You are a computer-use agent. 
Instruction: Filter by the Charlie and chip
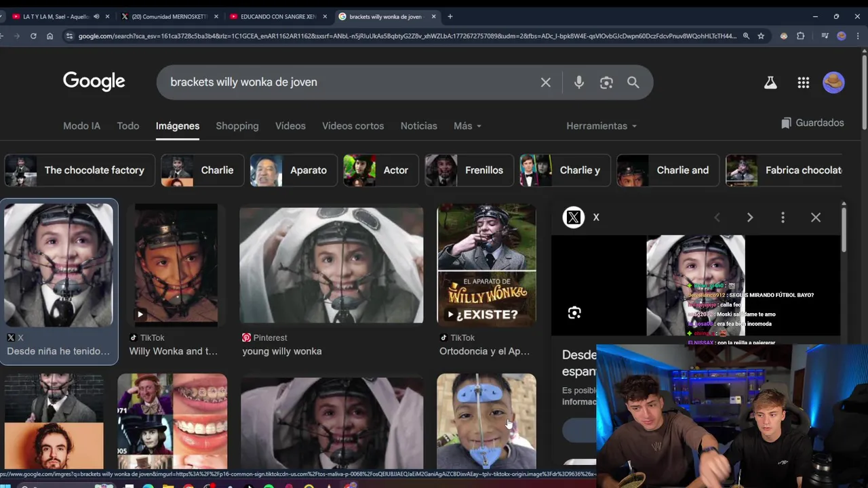point(668,170)
